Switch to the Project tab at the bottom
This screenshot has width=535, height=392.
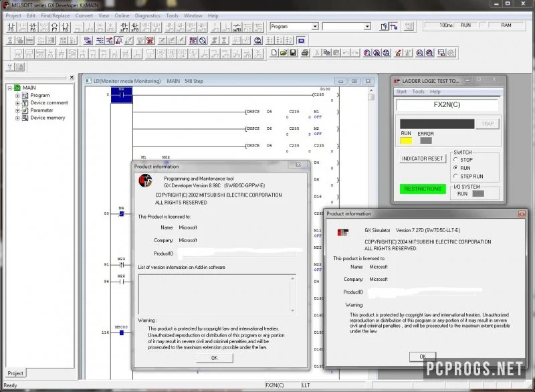[15, 373]
